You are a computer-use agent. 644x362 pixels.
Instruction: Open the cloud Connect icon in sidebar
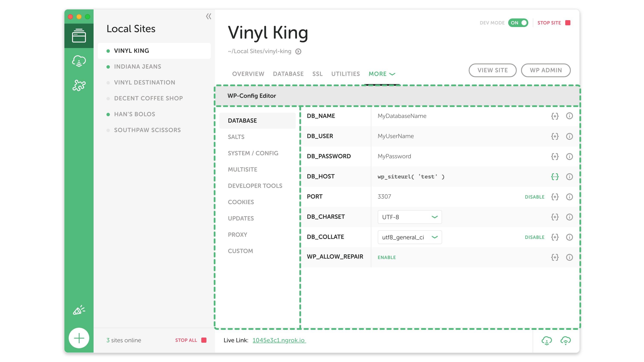coord(79,61)
